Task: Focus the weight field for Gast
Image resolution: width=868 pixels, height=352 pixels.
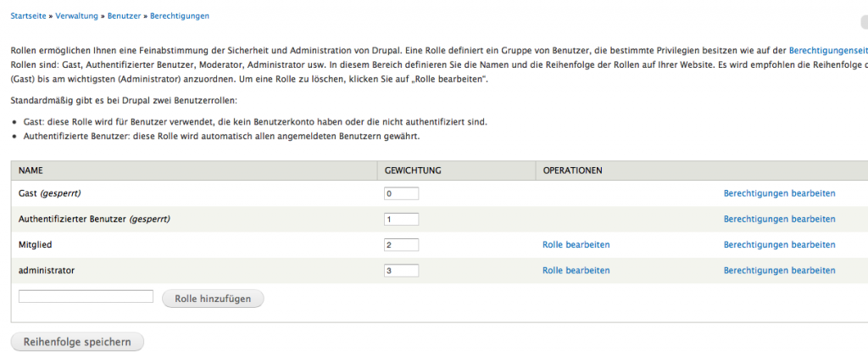Action: (x=402, y=193)
